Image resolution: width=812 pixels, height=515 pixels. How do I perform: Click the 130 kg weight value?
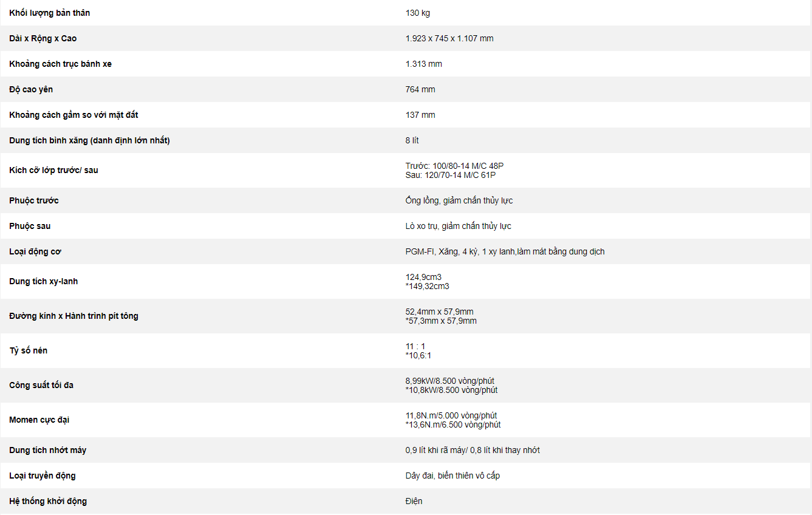tap(418, 13)
